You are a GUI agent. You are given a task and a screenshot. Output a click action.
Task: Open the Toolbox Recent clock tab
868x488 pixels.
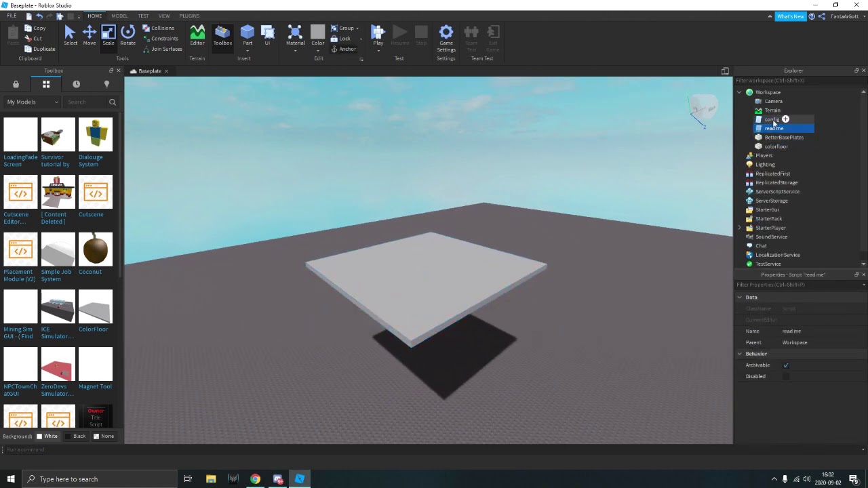coord(76,84)
